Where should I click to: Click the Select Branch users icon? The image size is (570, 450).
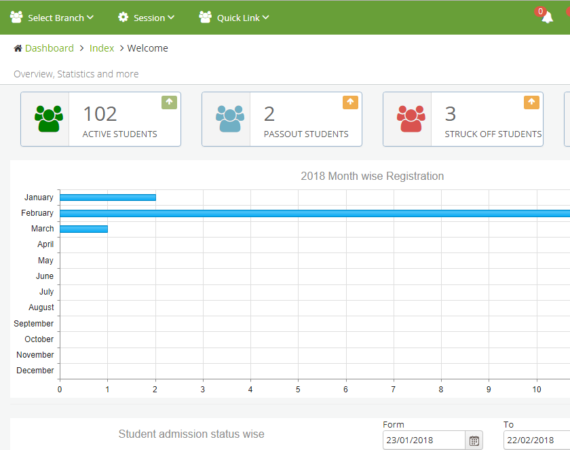[16, 17]
